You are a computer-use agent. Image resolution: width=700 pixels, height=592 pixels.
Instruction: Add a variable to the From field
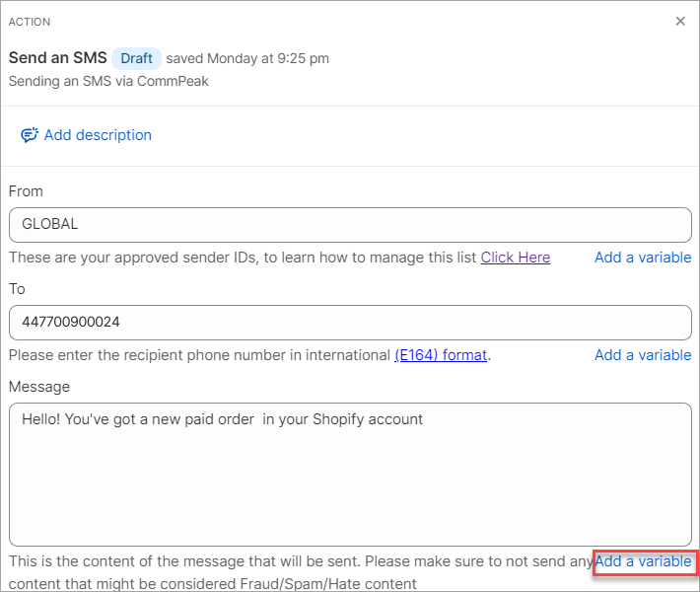pyautogui.click(x=643, y=258)
